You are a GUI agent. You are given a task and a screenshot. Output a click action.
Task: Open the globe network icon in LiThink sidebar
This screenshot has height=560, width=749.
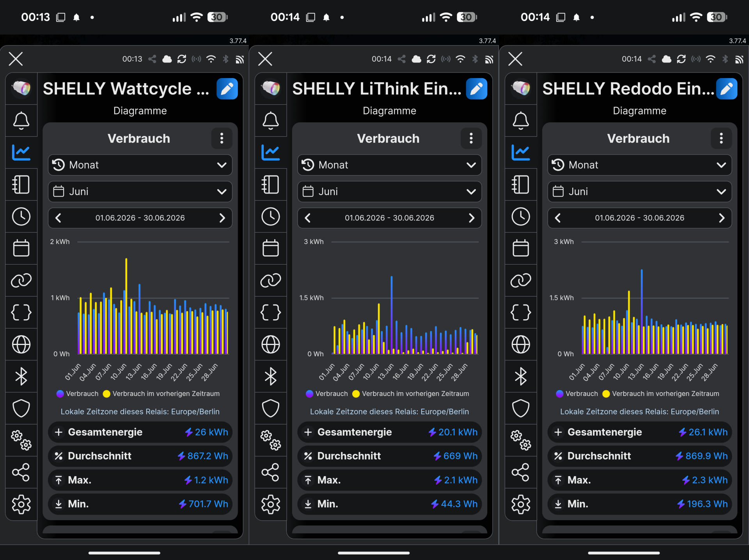tap(270, 344)
